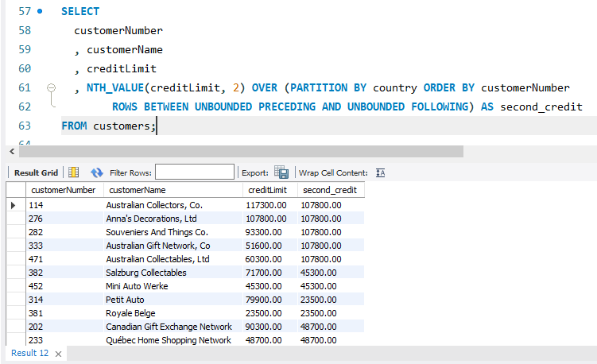Click cell 'Australian Collectors, Co.'
Image resolution: width=597 pixels, height=364 pixels.
pyautogui.click(x=173, y=205)
